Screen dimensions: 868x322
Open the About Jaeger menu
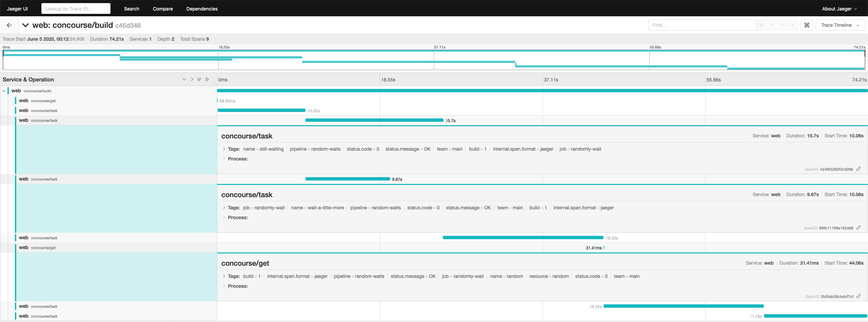[x=839, y=9]
